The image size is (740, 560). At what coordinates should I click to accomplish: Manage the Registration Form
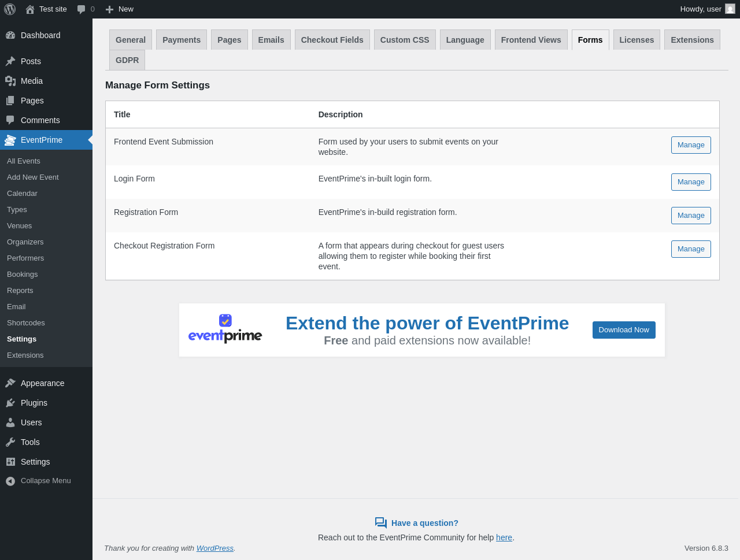click(x=691, y=216)
